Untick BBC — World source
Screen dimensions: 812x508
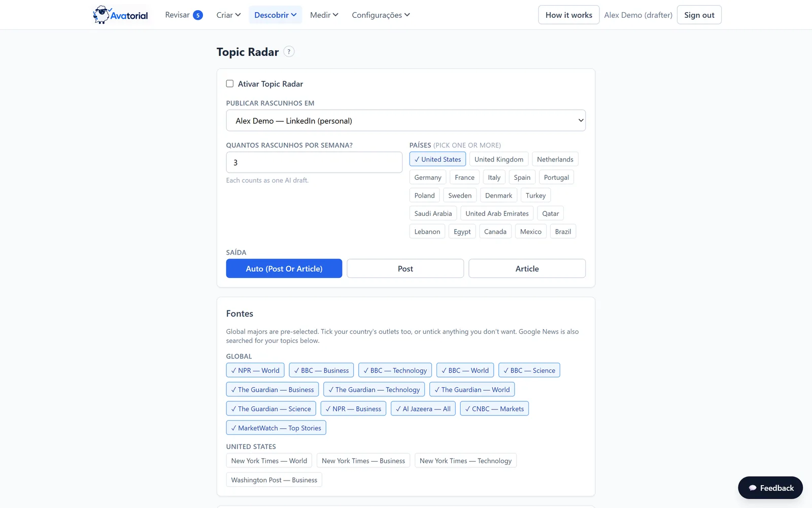point(465,370)
